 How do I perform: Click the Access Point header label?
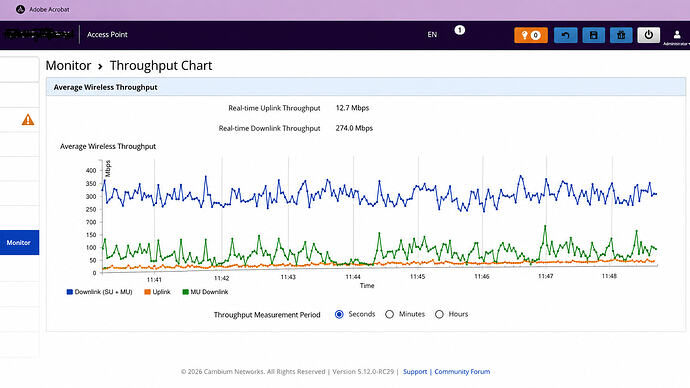pos(107,34)
